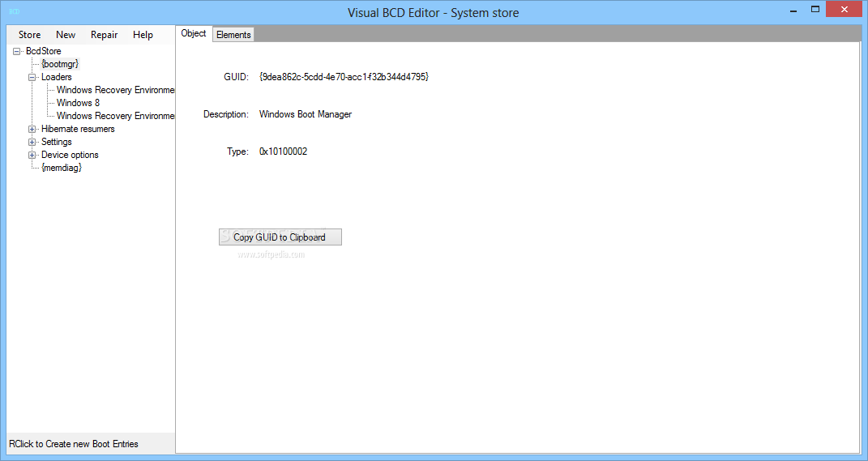The width and height of the screenshot is (868, 461).
Task: Select the {memdiag} tree entry
Action: click(x=62, y=168)
